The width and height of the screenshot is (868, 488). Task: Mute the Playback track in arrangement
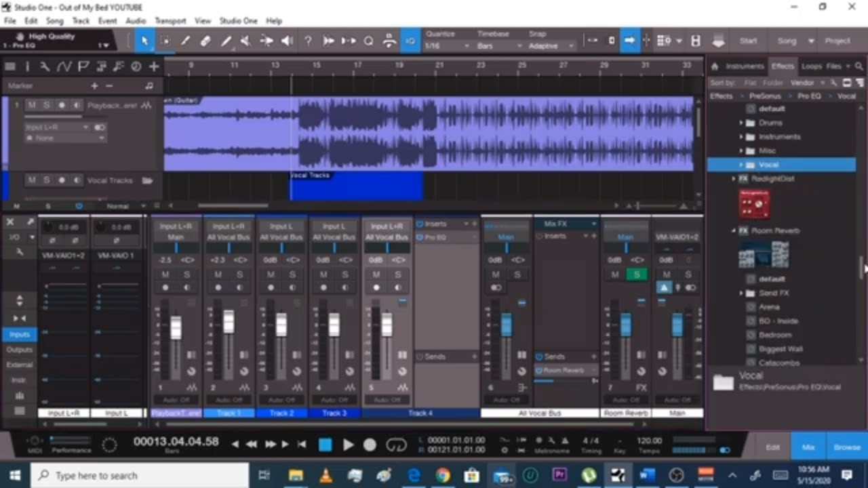pos(32,105)
